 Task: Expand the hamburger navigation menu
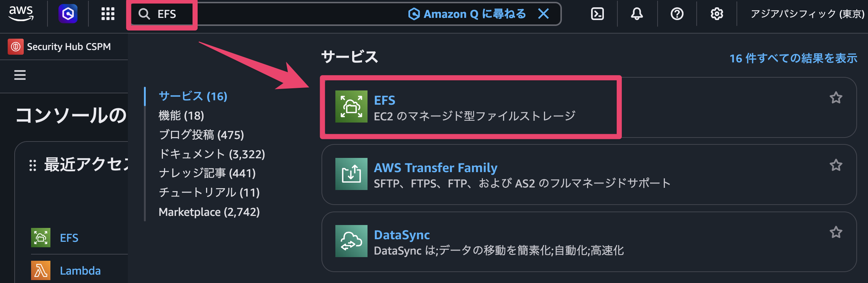20,75
